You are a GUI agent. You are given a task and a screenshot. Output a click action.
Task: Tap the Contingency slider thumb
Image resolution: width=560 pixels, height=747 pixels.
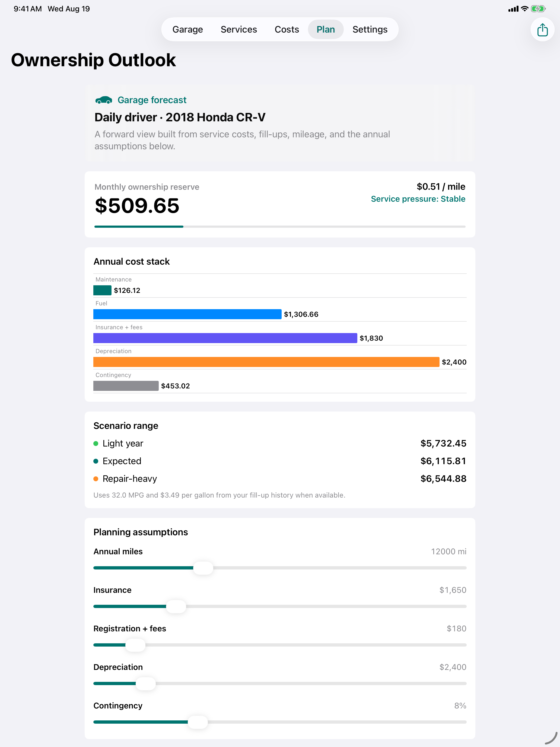198,722
